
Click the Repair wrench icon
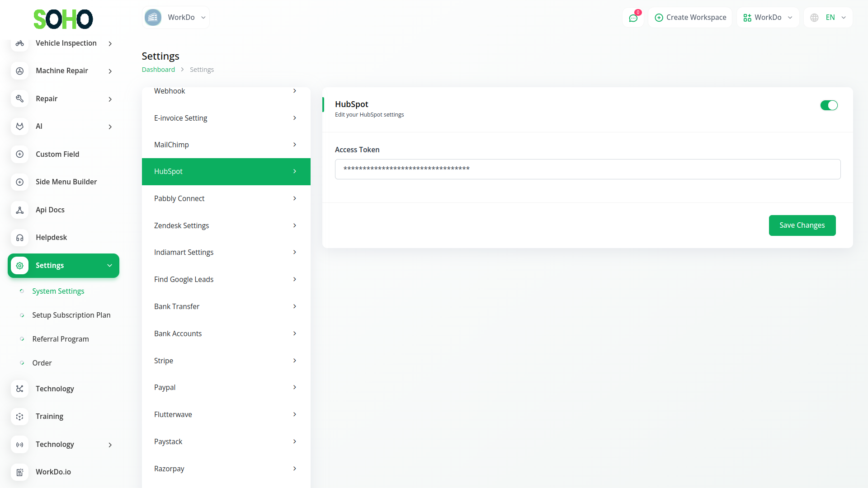pos(19,99)
